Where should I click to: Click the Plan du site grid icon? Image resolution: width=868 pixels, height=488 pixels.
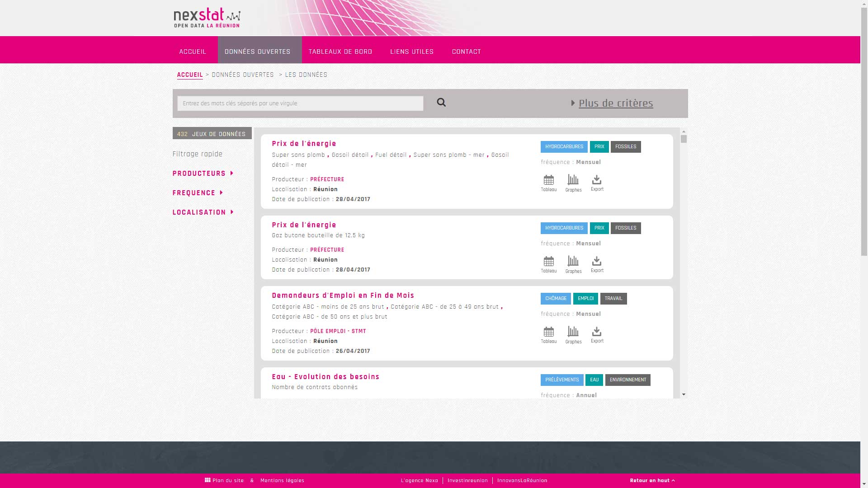click(x=208, y=480)
